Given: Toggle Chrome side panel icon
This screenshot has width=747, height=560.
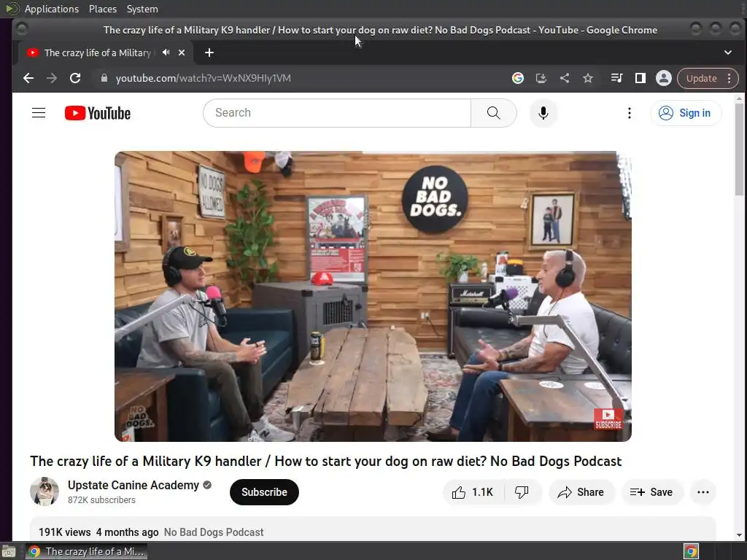Looking at the screenshot, I should pos(640,78).
